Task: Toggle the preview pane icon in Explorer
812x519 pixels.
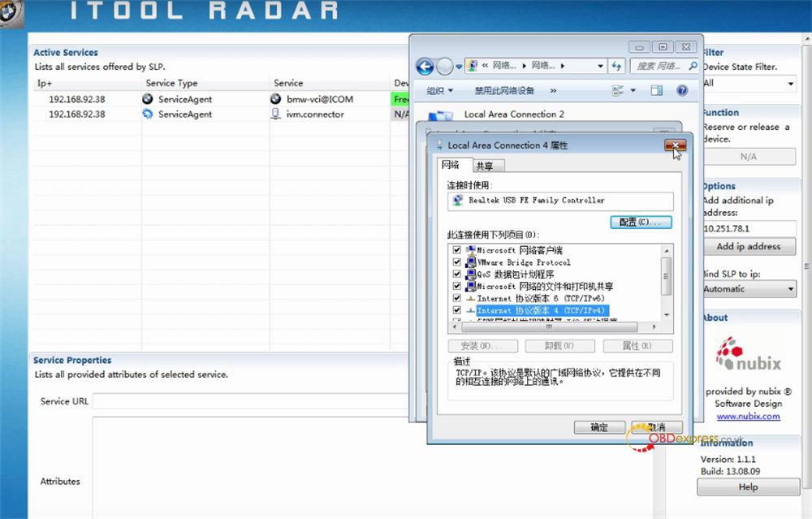Action: point(657,91)
